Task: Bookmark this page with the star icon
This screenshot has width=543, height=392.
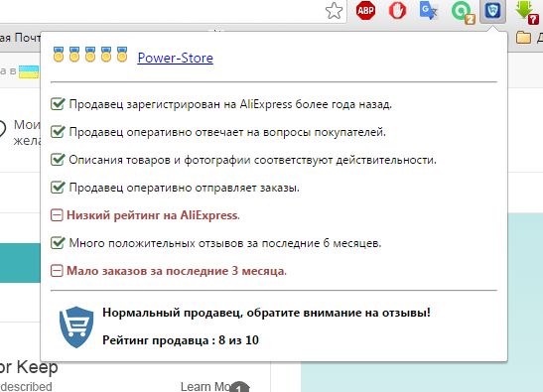Action: 334,11
